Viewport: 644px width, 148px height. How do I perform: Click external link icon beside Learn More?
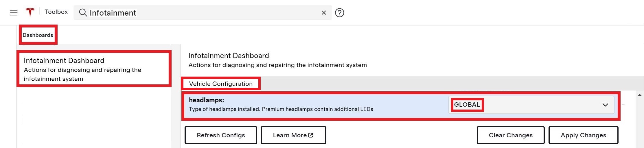(311, 135)
